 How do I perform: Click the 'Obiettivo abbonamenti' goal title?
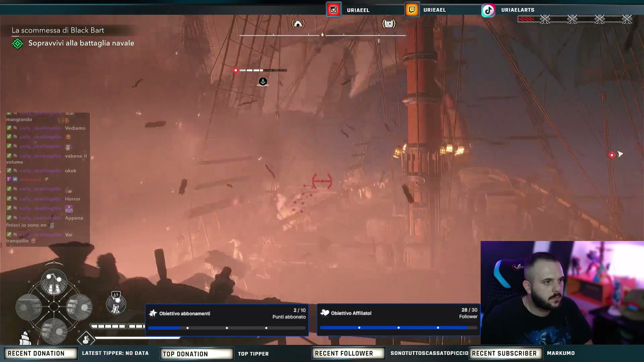click(x=185, y=314)
